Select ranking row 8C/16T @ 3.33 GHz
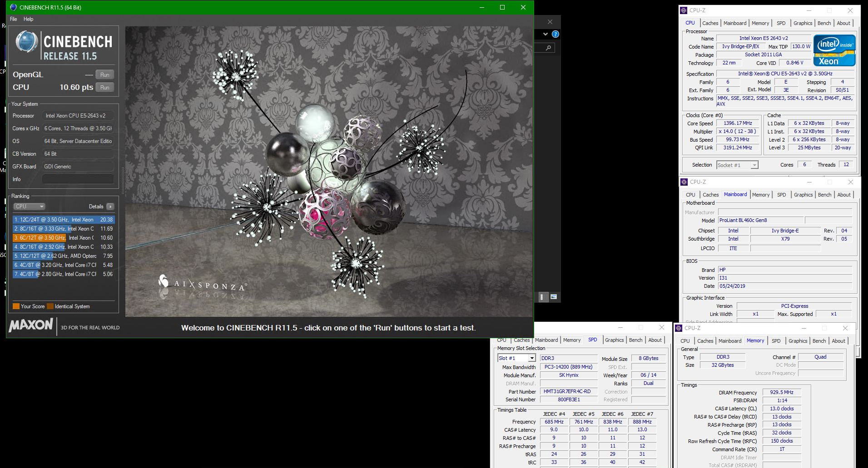The height and width of the screenshot is (468, 868). pyautogui.click(x=64, y=229)
